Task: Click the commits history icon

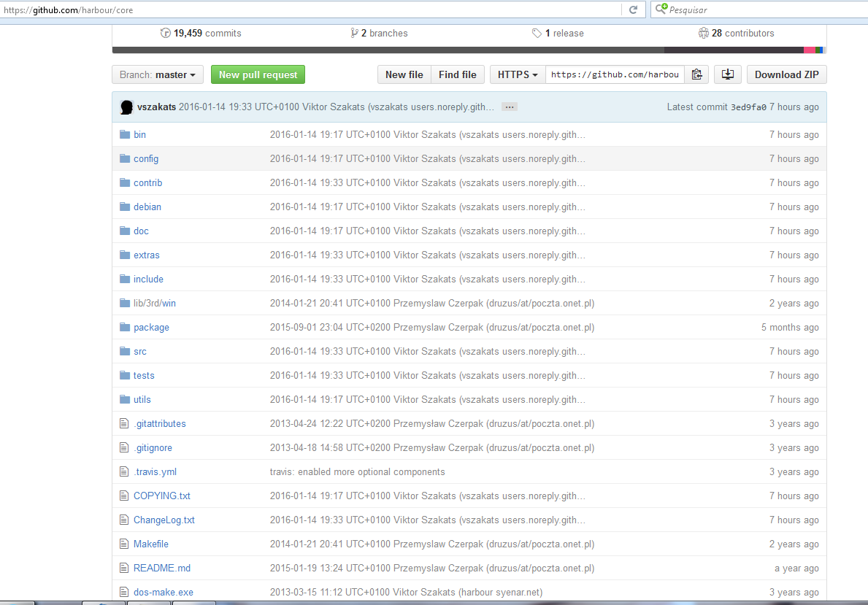Action: [x=165, y=33]
